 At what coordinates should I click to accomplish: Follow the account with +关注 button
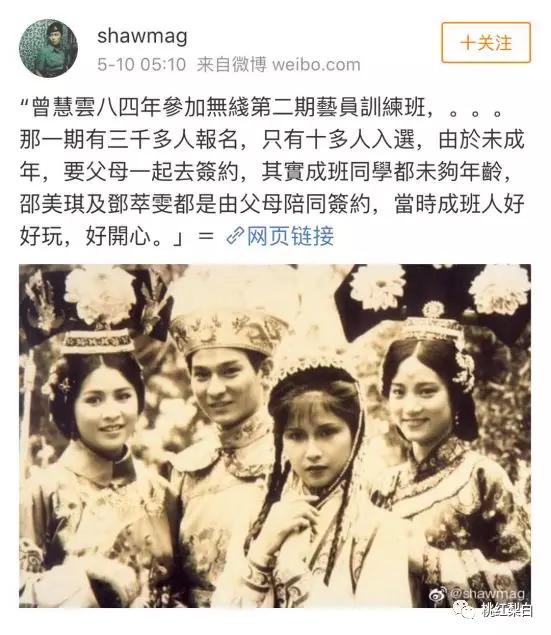pyautogui.click(x=486, y=43)
